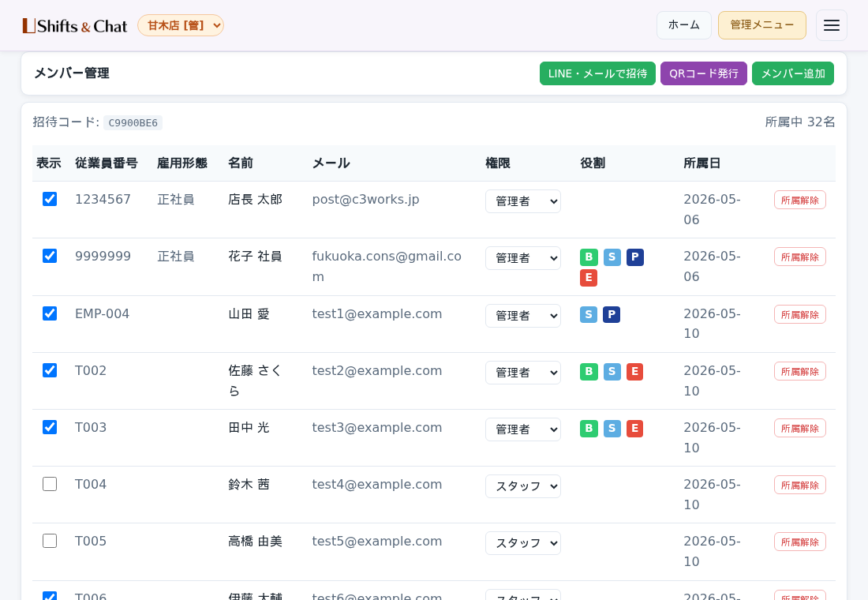Click the B role badge in the T002 row

(x=589, y=372)
